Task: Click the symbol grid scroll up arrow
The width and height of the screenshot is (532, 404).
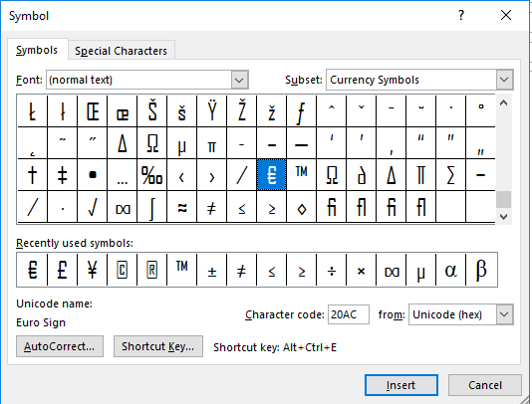Action: tap(504, 102)
